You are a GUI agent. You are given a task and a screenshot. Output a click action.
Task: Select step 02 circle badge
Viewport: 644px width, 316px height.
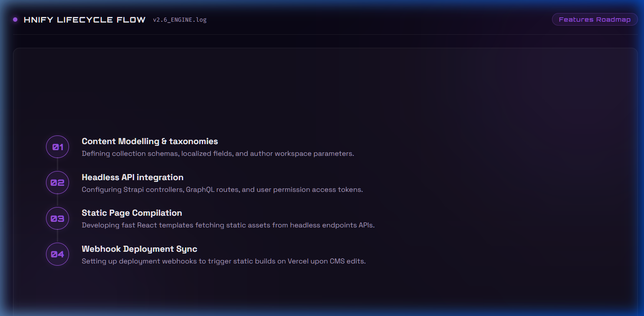[58, 182]
